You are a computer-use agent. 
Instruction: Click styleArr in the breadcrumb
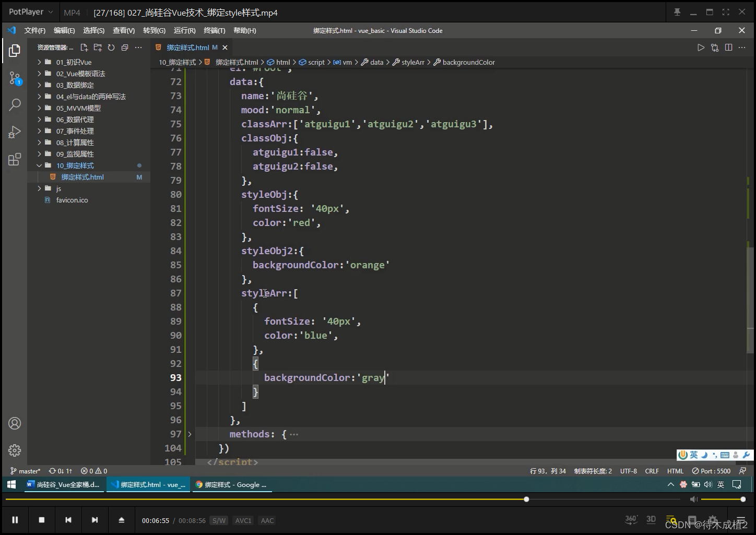(412, 62)
